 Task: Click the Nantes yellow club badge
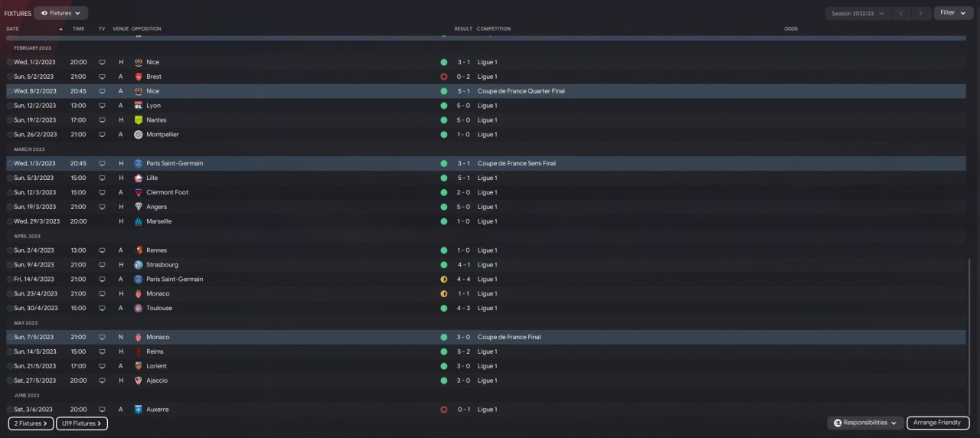coord(139,120)
